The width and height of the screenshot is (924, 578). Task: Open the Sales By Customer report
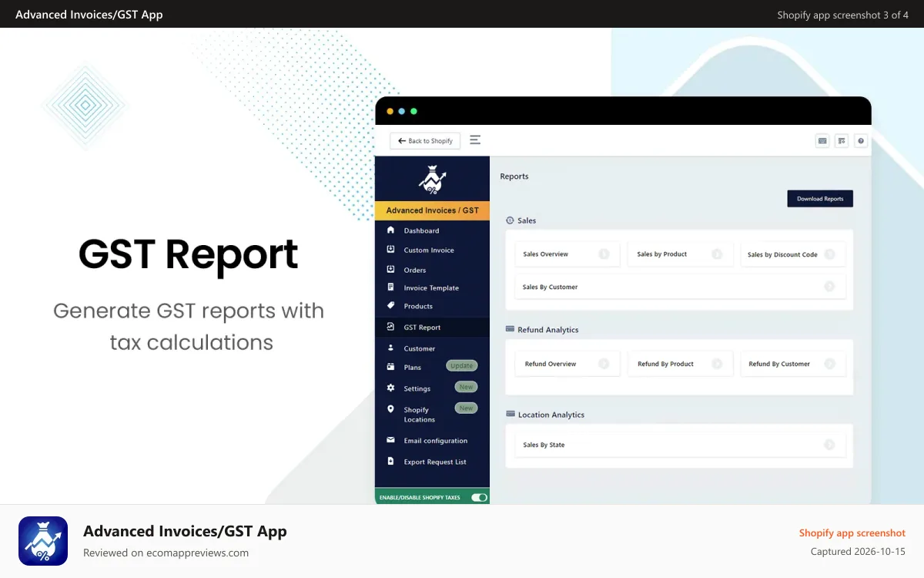click(x=680, y=286)
